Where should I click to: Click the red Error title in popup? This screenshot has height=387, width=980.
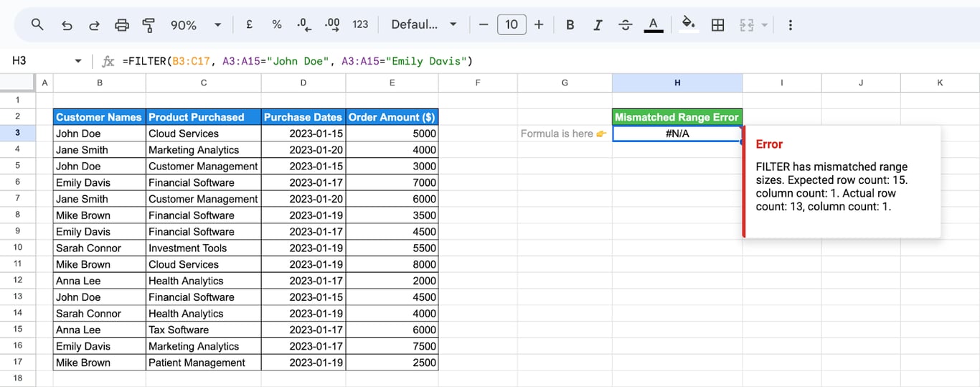[769, 144]
